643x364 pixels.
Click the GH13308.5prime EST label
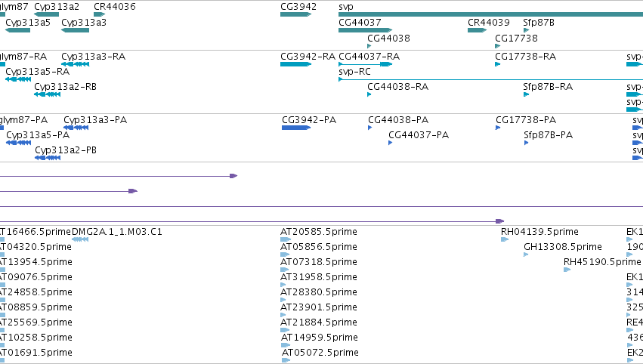tap(563, 246)
